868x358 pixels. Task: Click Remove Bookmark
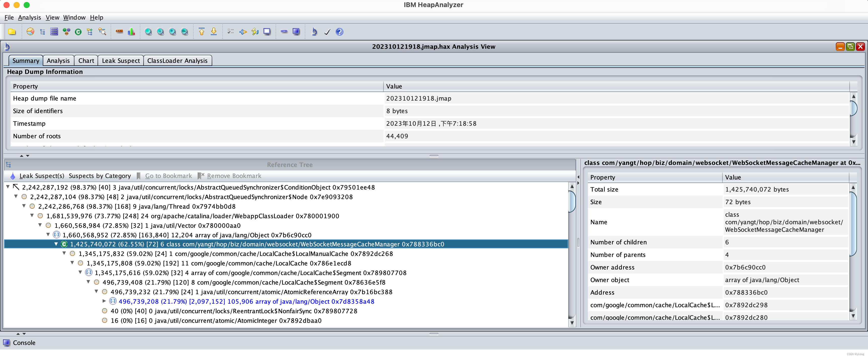click(230, 176)
